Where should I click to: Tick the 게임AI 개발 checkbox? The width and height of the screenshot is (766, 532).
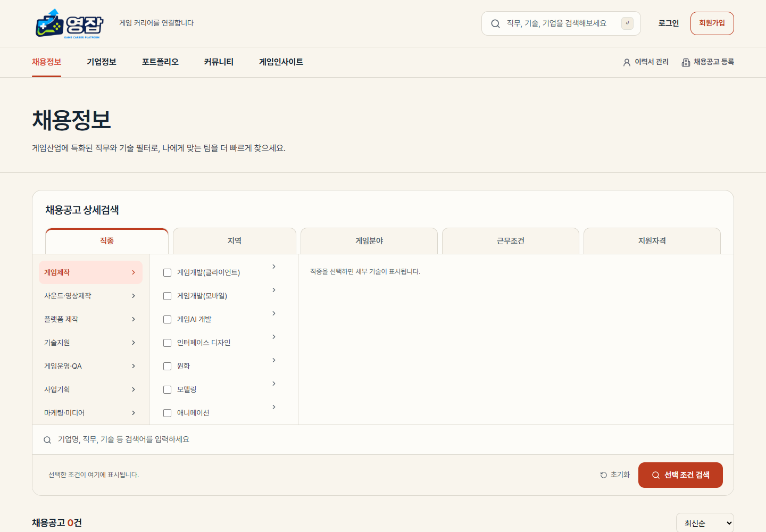(167, 319)
